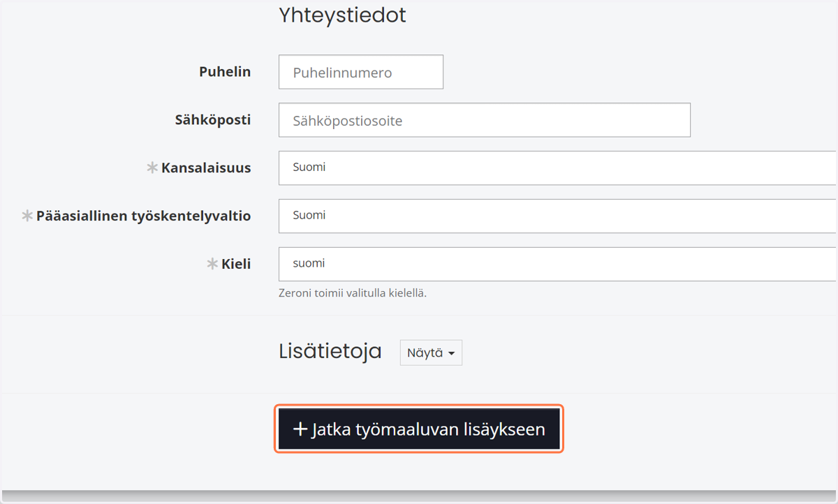Open the Kieli language dropdown
This screenshot has width=838, height=504.
[558, 264]
